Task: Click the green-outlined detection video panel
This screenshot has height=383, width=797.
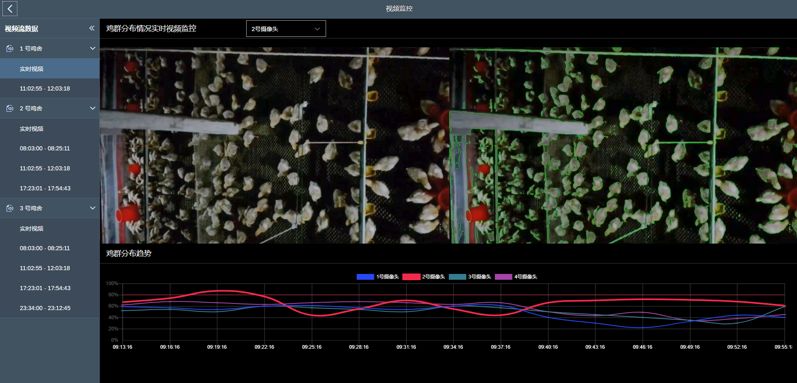Action: pos(623,145)
